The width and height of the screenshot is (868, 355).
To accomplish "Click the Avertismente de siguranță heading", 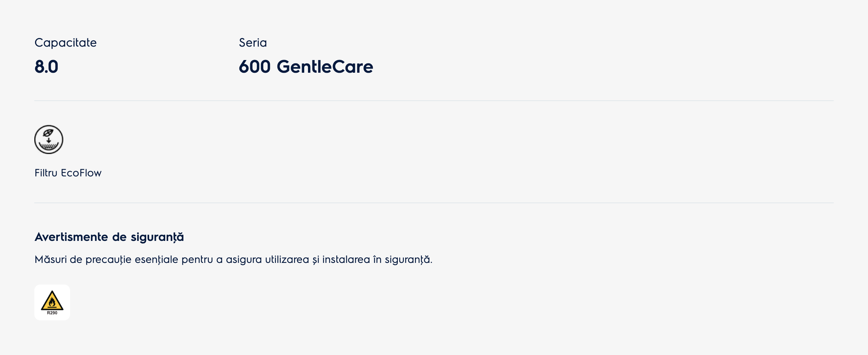I will 109,237.
